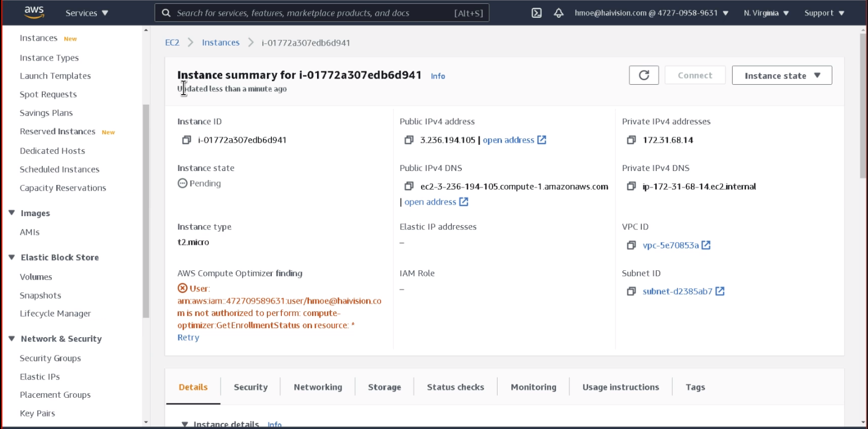Screen dimensions: 868x429
Task: Open Security Groups in the sidebar
Action: coord(50,358)
